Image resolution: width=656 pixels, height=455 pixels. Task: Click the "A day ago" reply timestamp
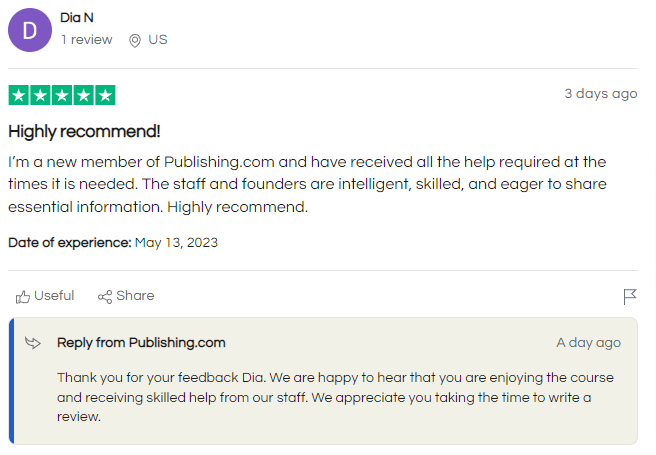coord(588,343)
